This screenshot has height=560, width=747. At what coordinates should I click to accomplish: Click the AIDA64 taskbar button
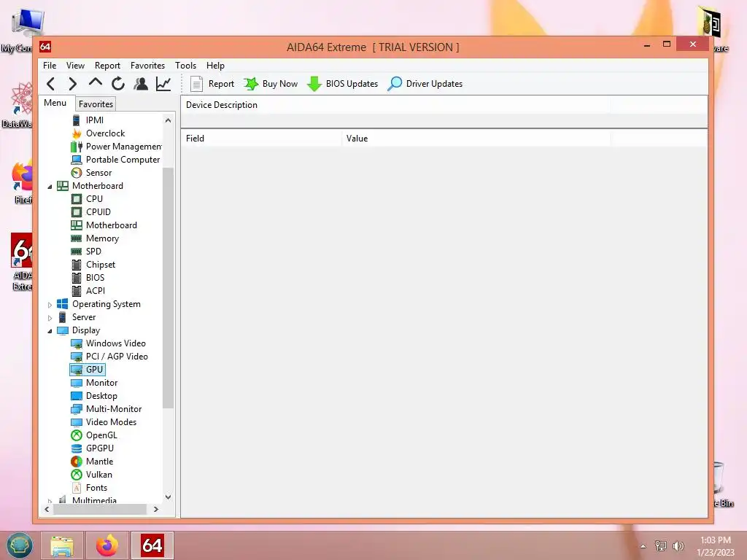tap(152, 545)
